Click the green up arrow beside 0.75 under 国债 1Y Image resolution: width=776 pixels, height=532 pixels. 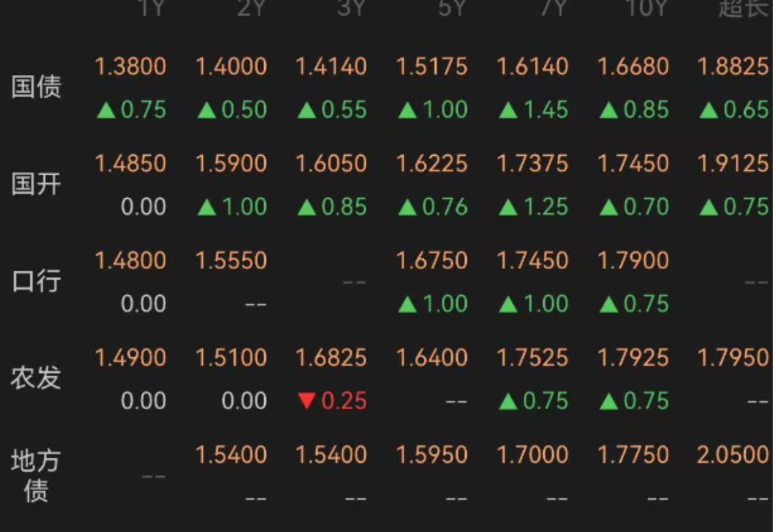pyautogui.click(x=106, y=110)
